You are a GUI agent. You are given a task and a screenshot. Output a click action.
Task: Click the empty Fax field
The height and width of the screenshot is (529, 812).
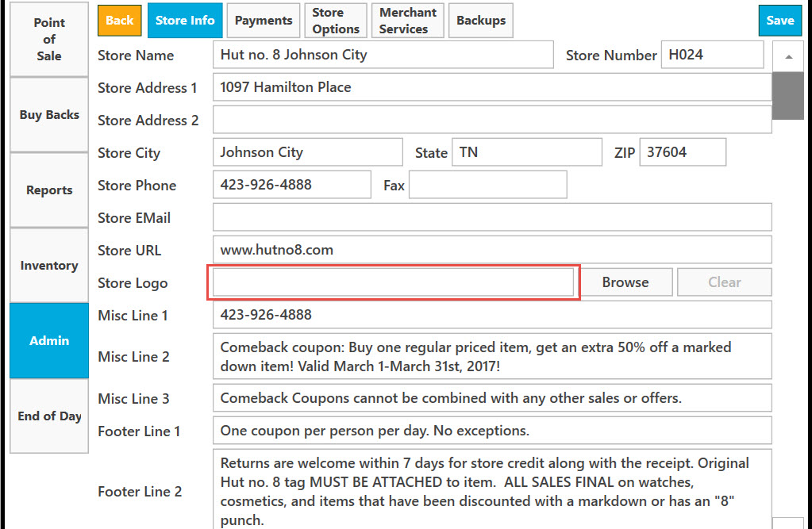(488, 185)
